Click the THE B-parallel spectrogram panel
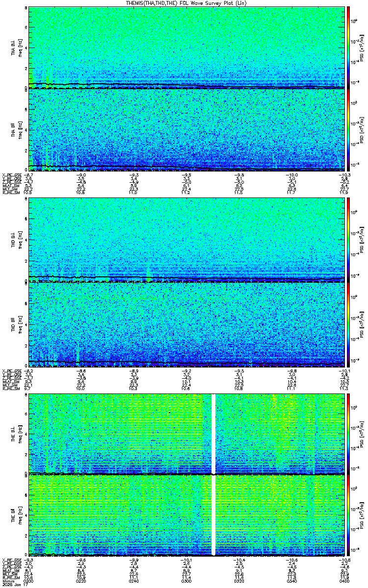 click(x=186, y=515)
